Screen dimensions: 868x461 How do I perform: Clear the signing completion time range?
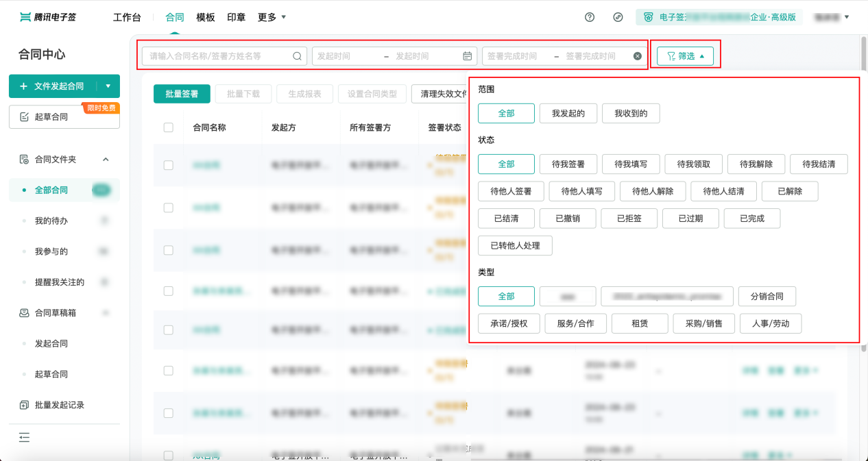638,56
